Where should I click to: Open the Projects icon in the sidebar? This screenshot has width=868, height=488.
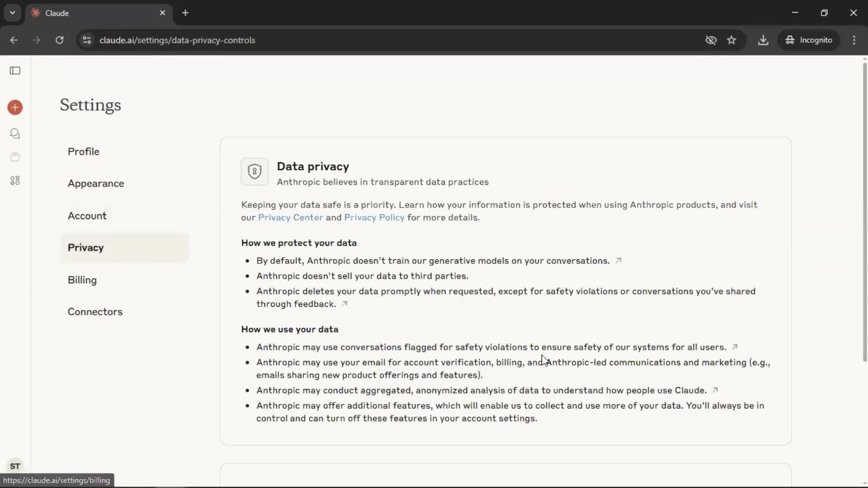[x=15, y=157]
